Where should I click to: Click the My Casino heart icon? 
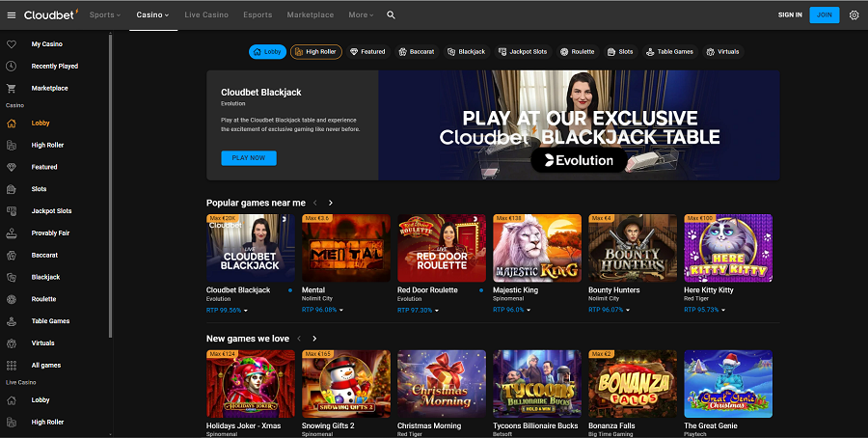click(x=11, y=43)
